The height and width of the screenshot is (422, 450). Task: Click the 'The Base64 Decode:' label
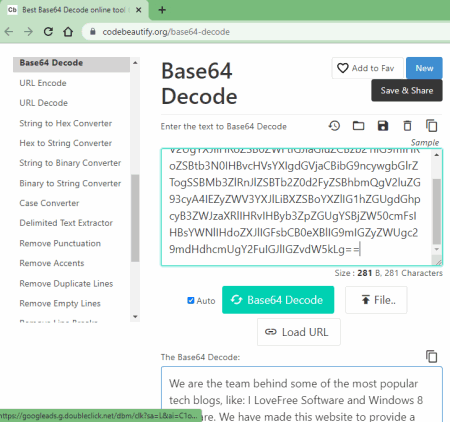click(x=200, y=357)
